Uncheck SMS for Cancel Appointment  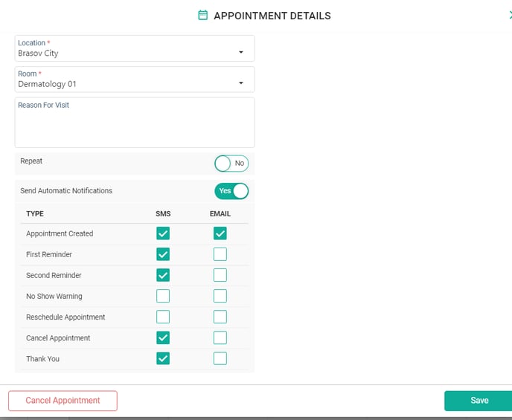tap(163, 337)
